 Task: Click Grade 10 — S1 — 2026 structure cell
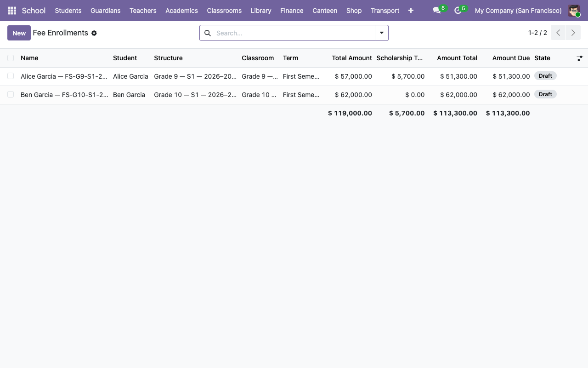(195, 95)
